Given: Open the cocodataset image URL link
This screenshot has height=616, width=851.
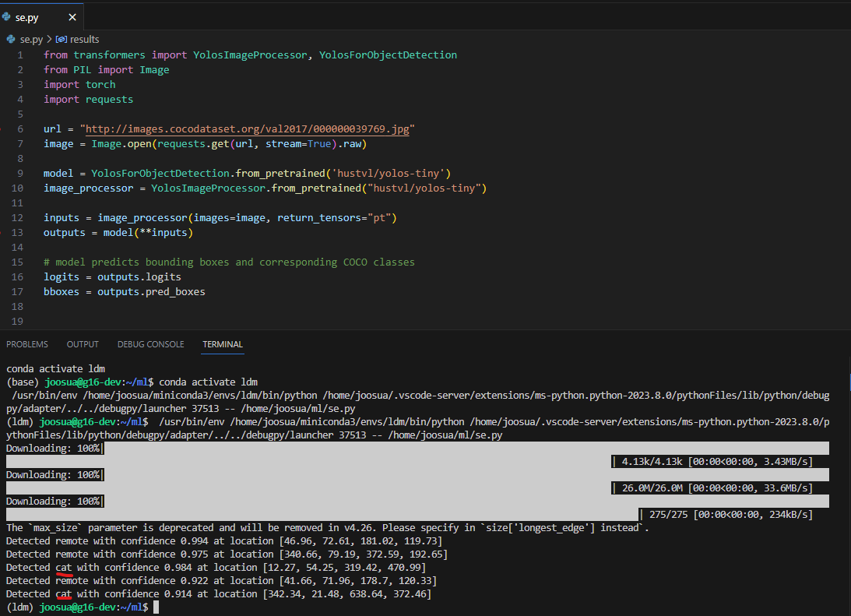Looking at the screenshot, I should click(248, 129).
